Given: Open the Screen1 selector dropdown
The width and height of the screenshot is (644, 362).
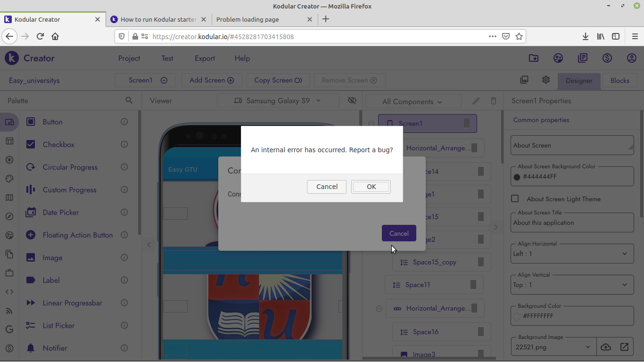Looking at the screenshot, I should pos(145,80).
